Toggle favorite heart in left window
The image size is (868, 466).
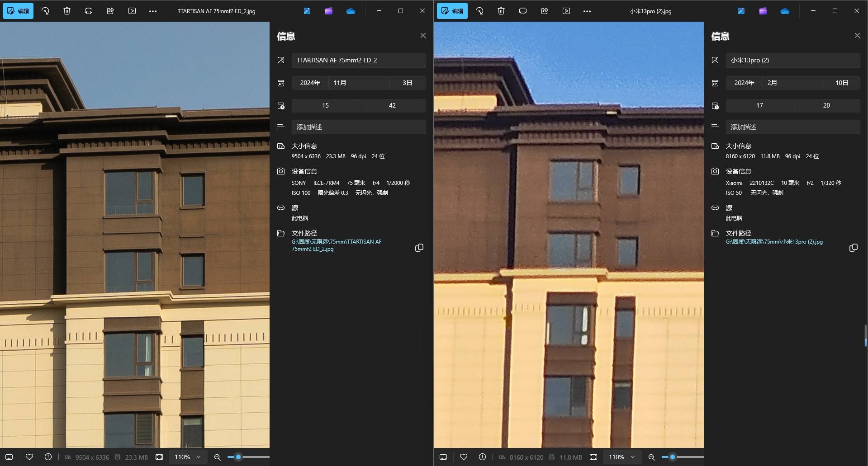tap(29, 457)
